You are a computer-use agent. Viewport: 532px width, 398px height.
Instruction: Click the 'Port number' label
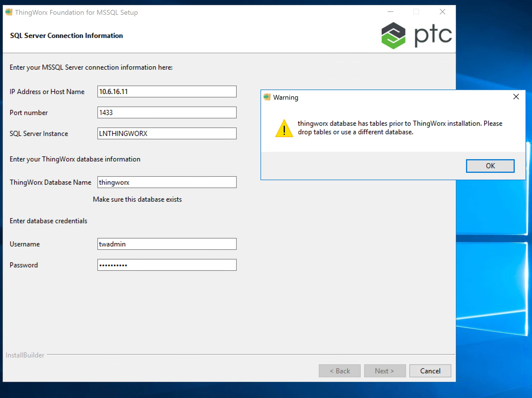(x=29, y=112)
